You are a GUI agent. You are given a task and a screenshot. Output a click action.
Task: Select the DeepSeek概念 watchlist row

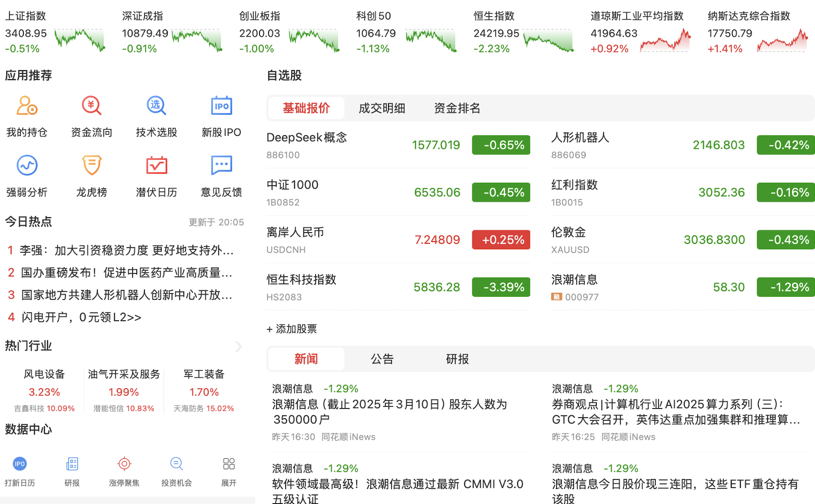[398, 145]
